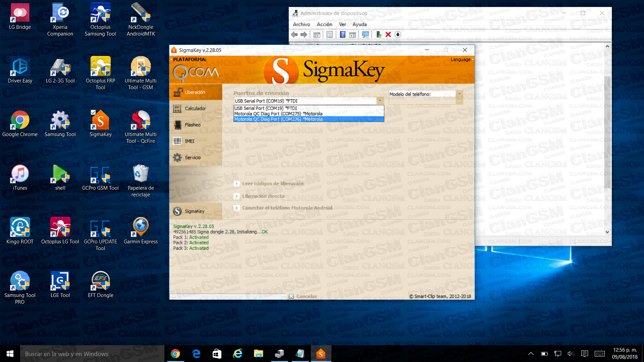The height and width of the screenshot is (362, 644).
Task: Click the update driver toolbar icon
Action: (379, 35)
